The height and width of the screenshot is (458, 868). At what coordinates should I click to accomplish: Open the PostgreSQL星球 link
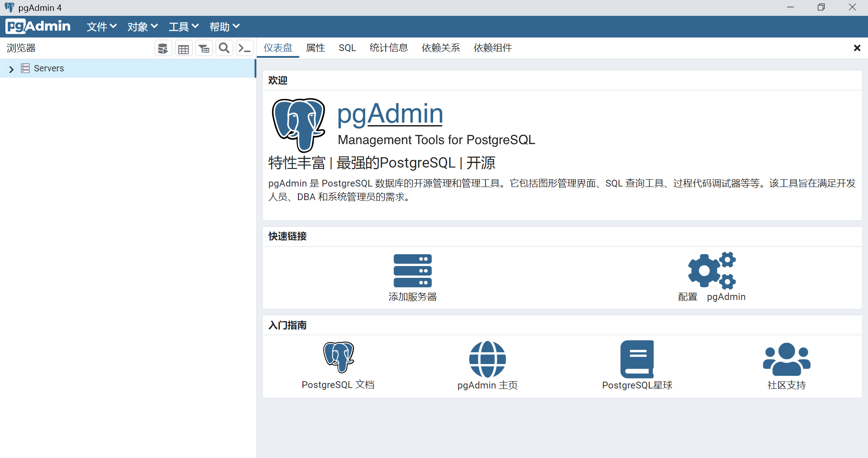pyautogui.click(x=637, y=385)
